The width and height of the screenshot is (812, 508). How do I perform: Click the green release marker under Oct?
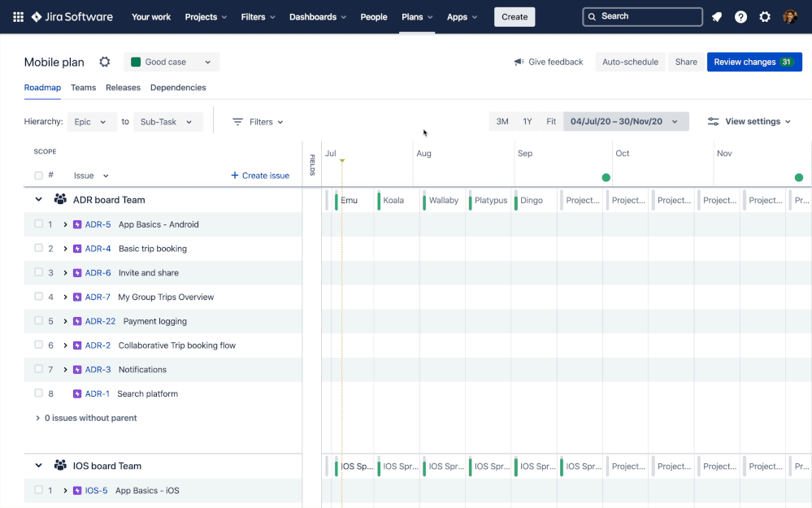coord(606,177)
